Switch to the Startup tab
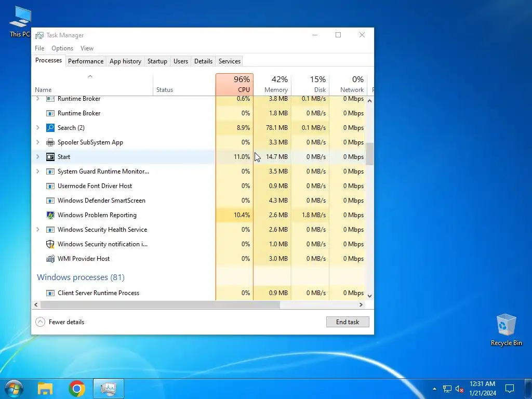 (157, 61)
